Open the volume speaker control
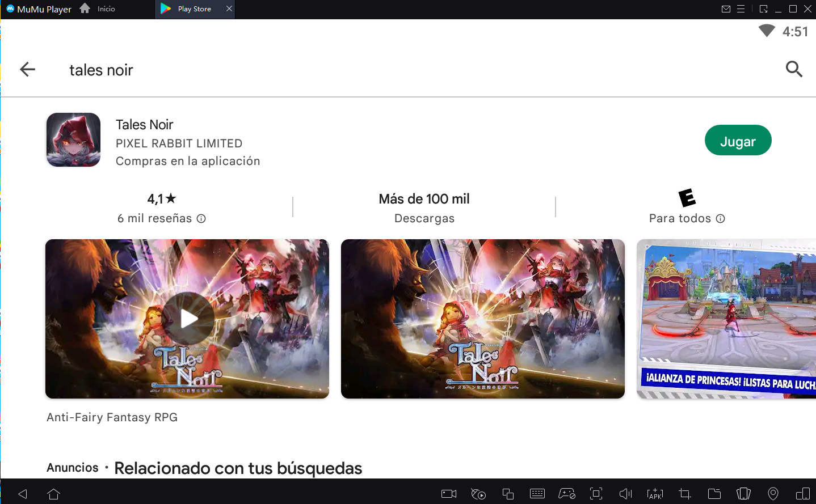Viewport: 816px width, 504px height. pos(625,494)
